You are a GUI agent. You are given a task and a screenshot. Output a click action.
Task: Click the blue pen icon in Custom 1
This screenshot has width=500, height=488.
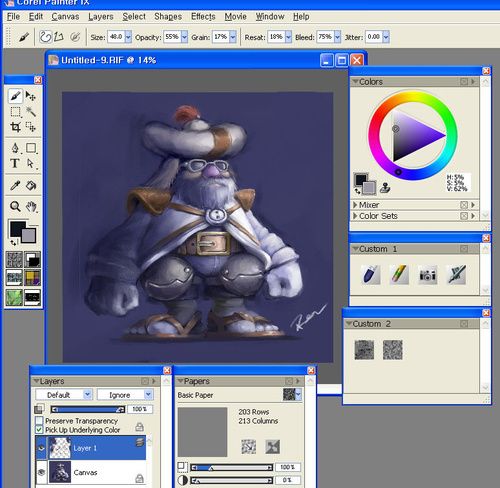[371, 275]
